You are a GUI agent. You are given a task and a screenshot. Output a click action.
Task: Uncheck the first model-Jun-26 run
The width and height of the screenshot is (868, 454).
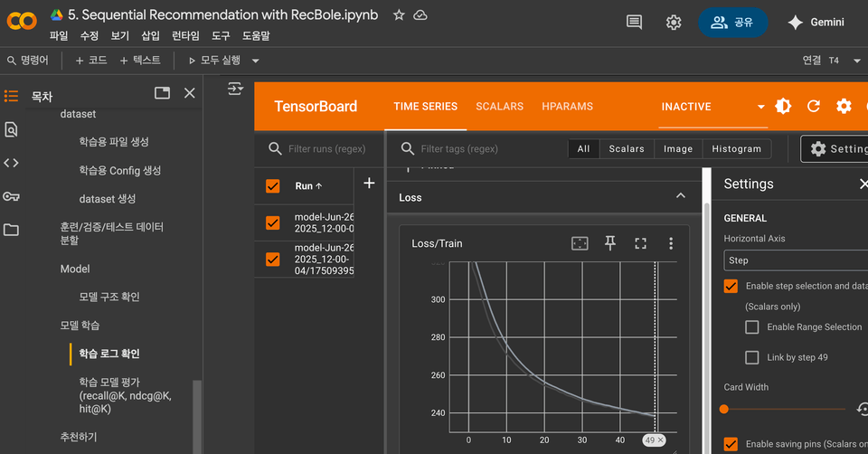click(x=272, y=222)
